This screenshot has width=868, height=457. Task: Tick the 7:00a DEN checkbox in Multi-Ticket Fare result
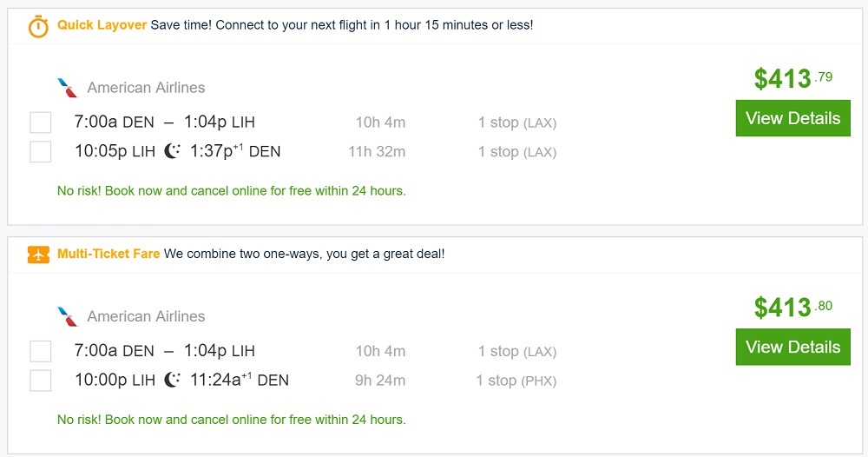(x=41, y=351)
